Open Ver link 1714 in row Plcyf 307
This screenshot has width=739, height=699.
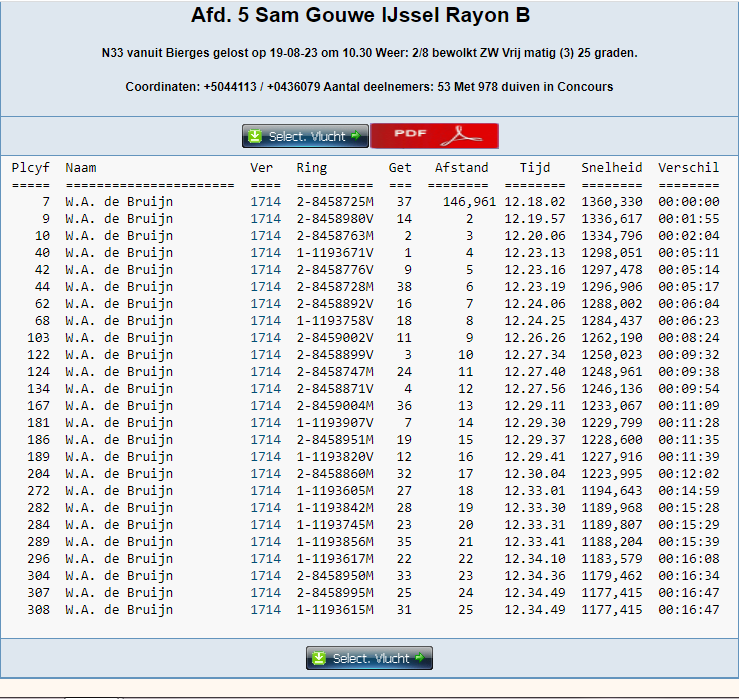265,592
